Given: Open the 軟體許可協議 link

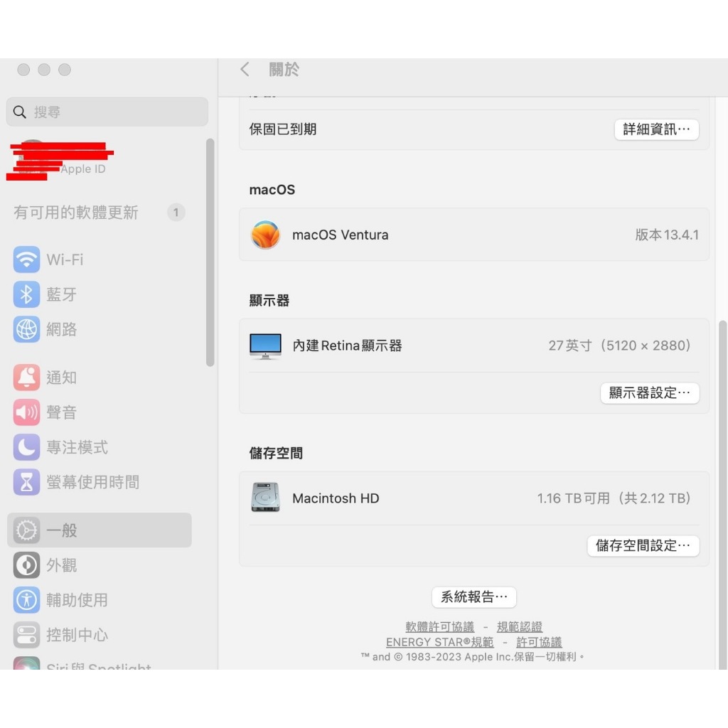Looking at the screenshot, I should [439, 627].
